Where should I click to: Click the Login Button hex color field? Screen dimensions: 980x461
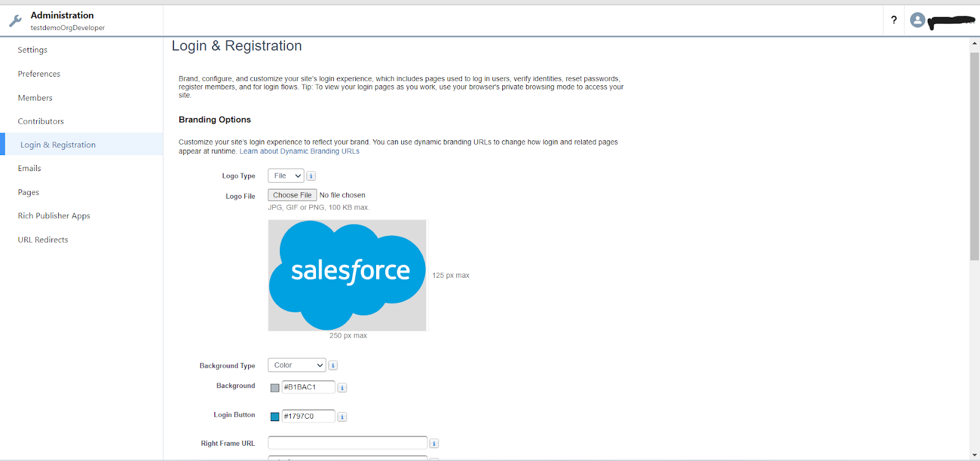coord(308,416)
